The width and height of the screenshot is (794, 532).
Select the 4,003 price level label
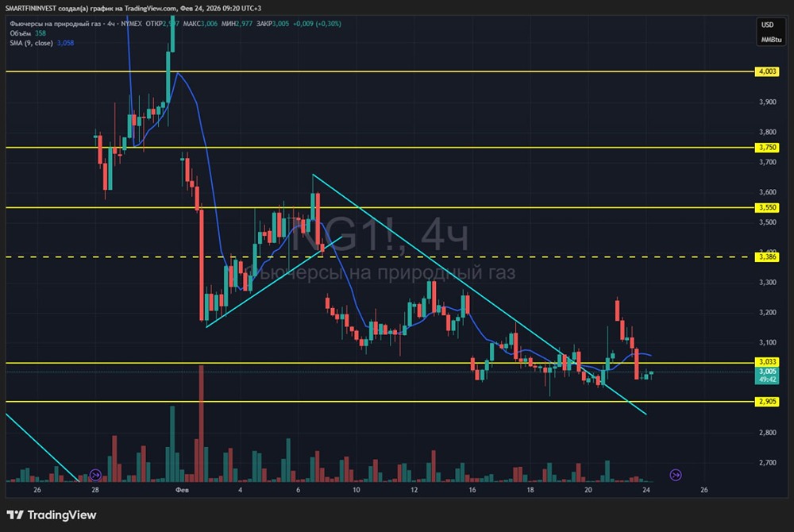pos(767,71)
